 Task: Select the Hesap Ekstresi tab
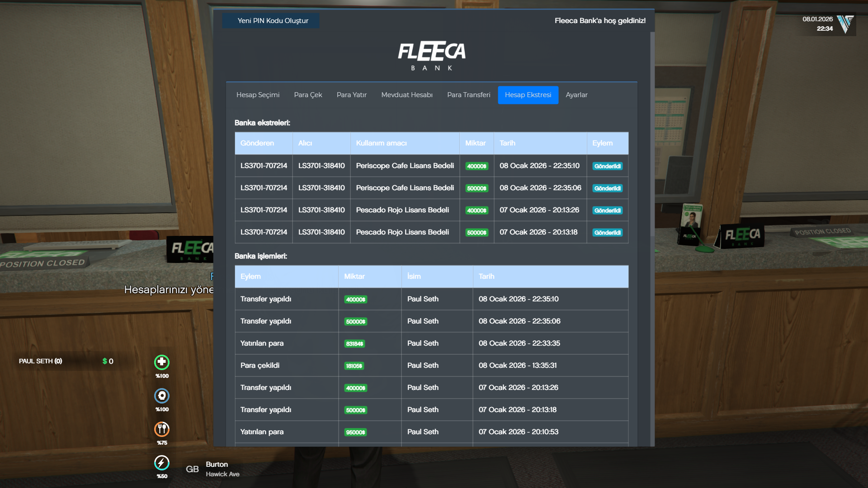528,95
